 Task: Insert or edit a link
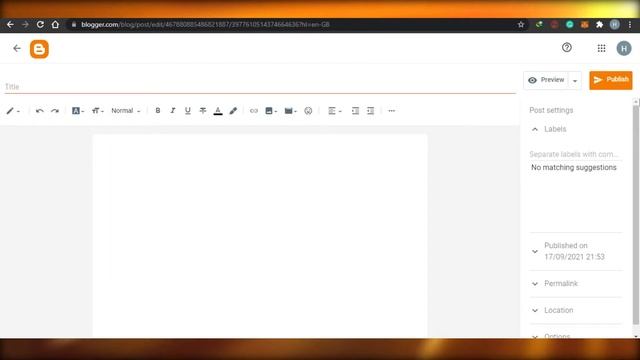click(254, 111)
